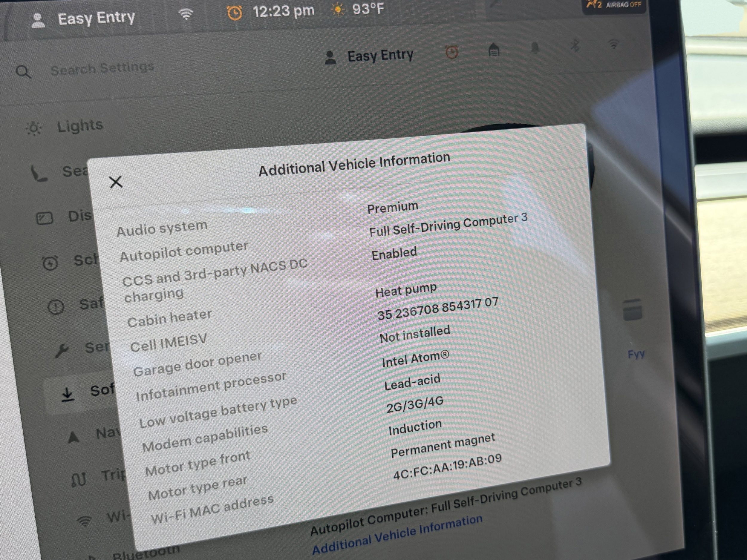Image resolution: width=747 pixels, height=560 pixels.
Task: Open the Lights settings menu
Action: (x=80, y=126)
